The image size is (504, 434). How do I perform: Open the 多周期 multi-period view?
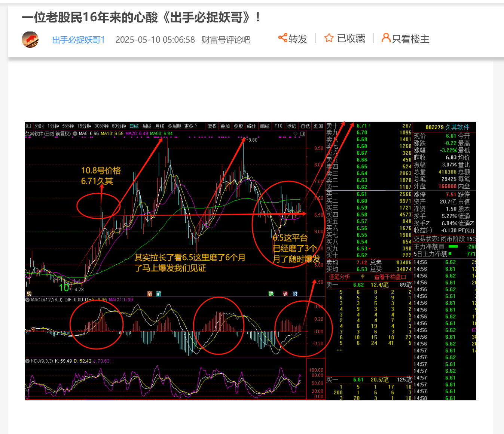(x=174, y=126)
